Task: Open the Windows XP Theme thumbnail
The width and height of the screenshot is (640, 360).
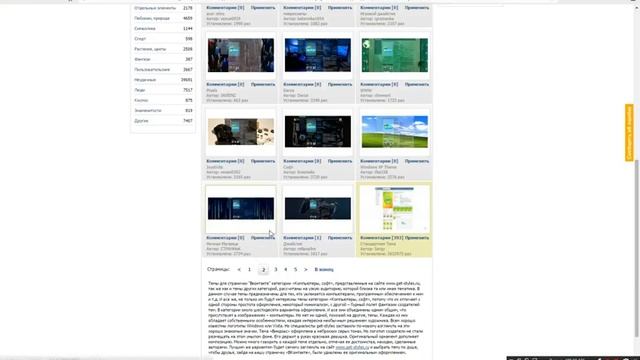Action: (x=395, y=131)
